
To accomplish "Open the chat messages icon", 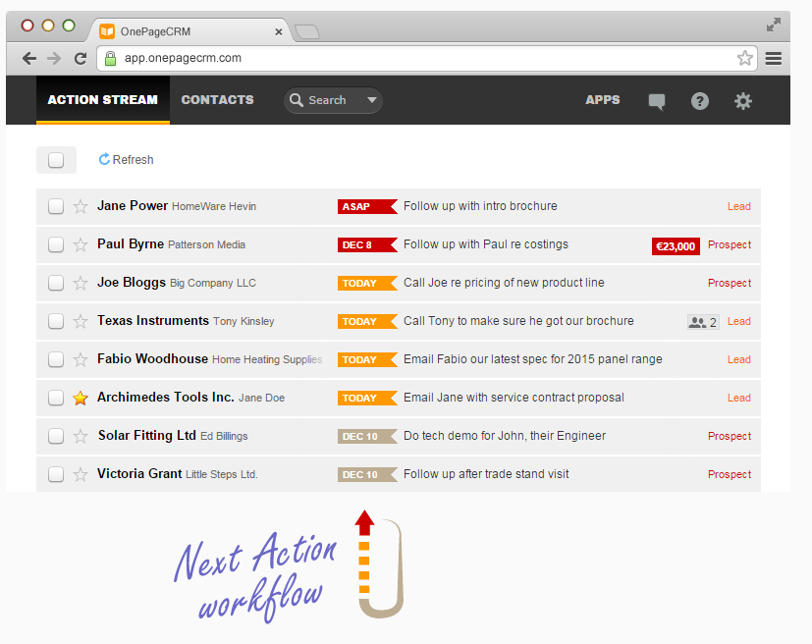I will [657, 101].
